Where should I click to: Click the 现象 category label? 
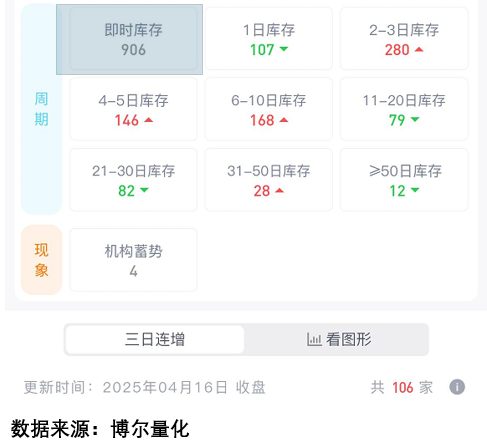click(41, 260)
